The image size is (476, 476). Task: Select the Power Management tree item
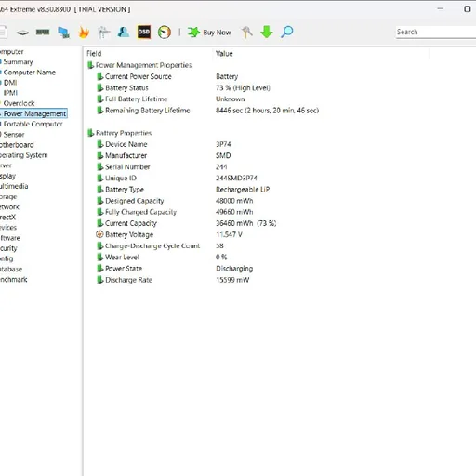click(34, 113)
